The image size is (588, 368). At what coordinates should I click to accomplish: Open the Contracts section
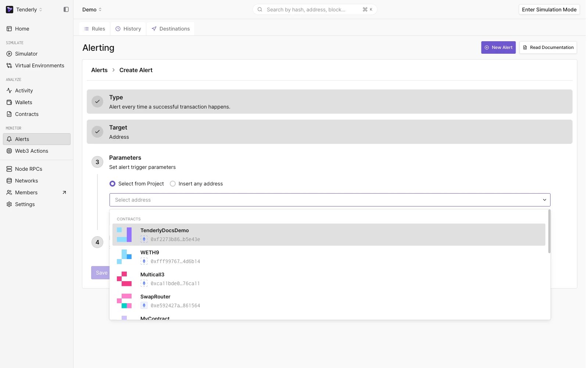point(37,114)
